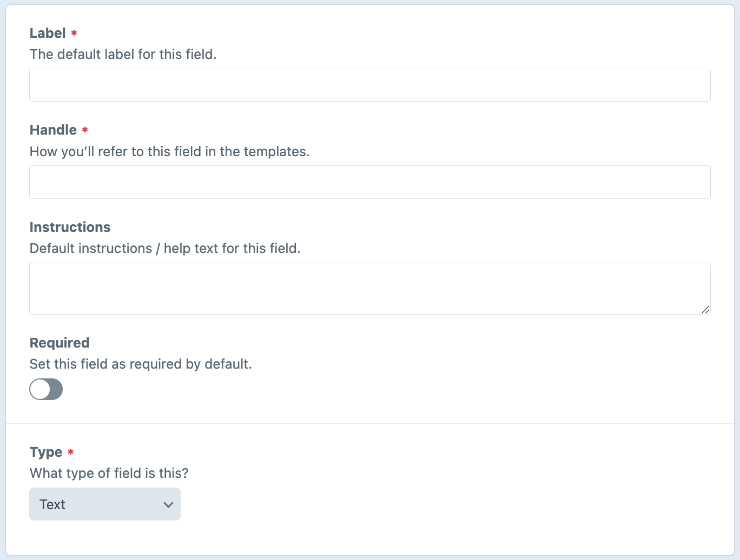Screen dimensions: 740x560
Task: Click the knob of the Required toggle
Action: (x=39, y=389)
